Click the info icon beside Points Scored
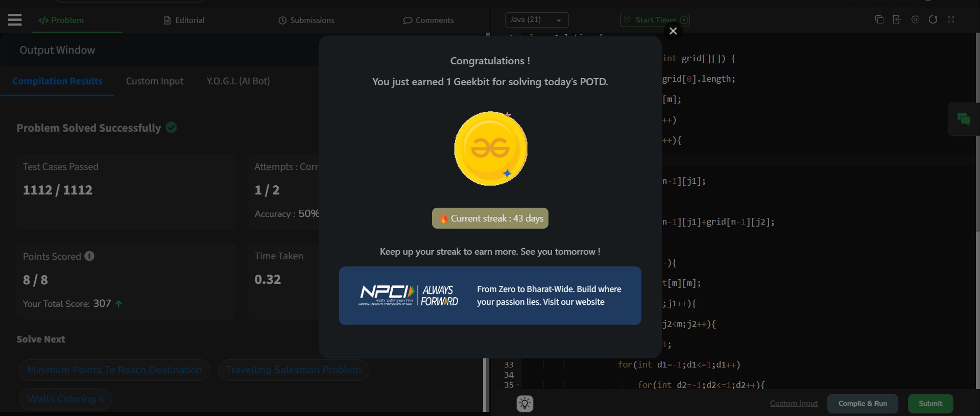Screen dimensions: 980x416 point(89,256)
